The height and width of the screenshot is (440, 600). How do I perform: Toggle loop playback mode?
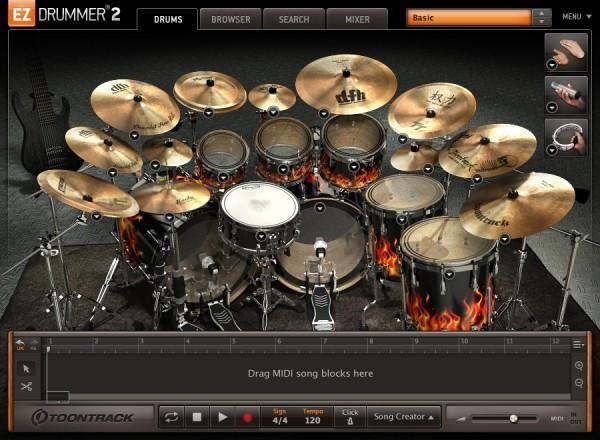(172, 416)
